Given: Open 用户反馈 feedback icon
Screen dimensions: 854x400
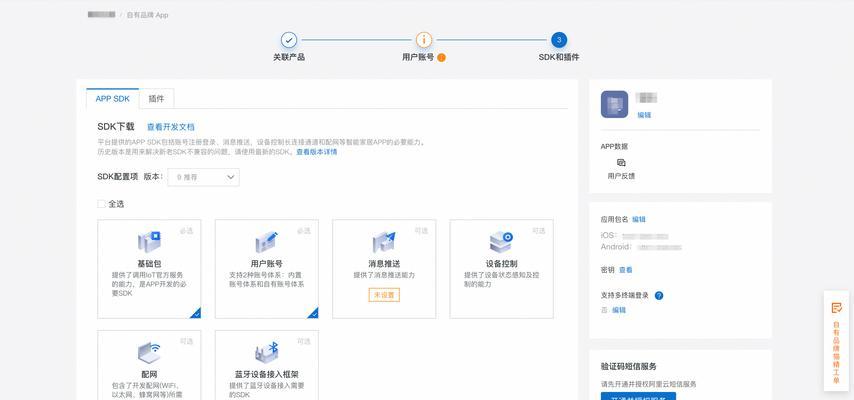Looking at the screenshot, I should [621, 162].
